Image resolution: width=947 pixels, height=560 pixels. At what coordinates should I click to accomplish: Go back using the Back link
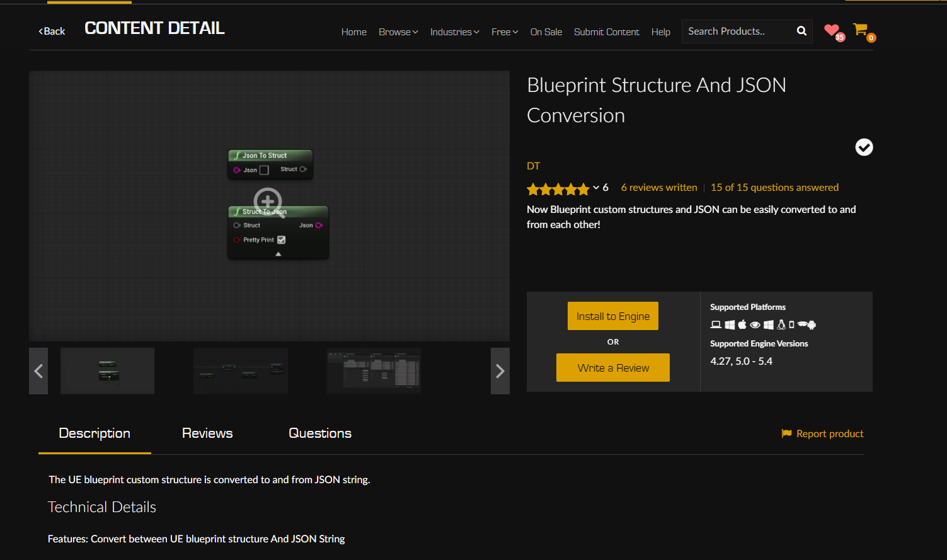52,31
